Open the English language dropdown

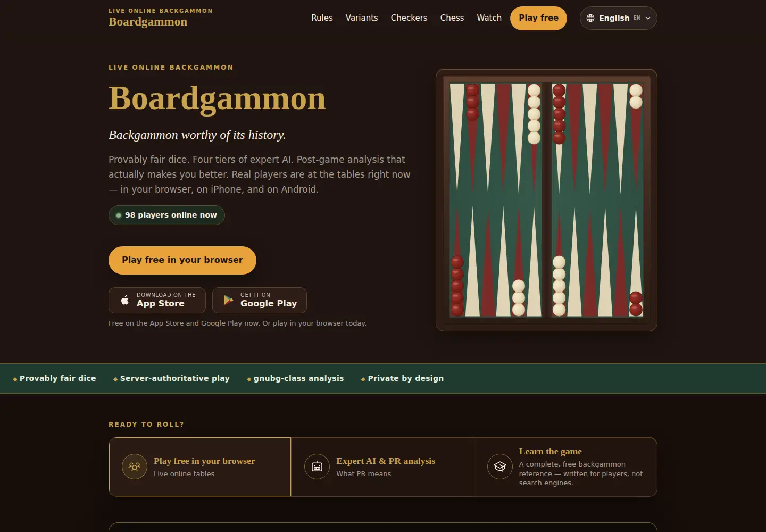619,18
